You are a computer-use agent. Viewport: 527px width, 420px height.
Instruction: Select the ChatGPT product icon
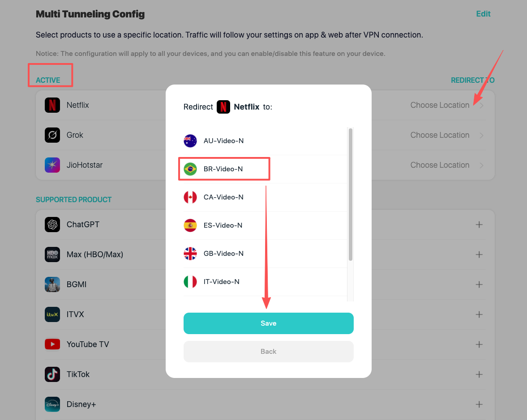52,225
